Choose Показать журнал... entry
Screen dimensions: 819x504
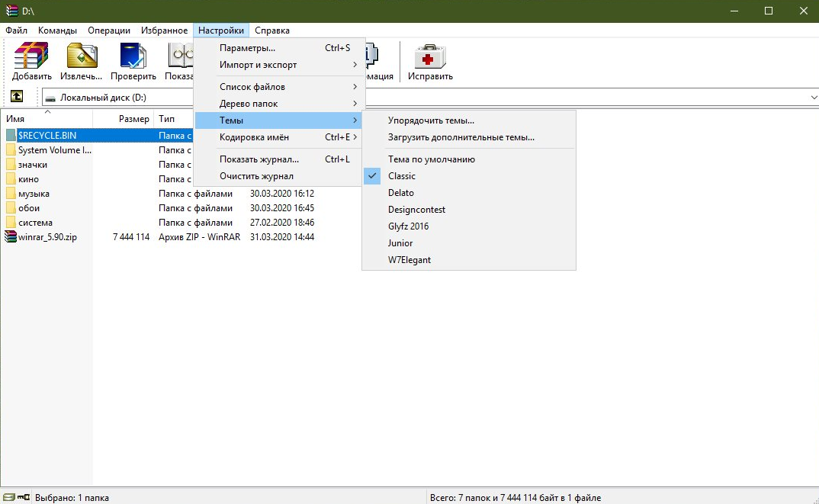click(278, 159)
